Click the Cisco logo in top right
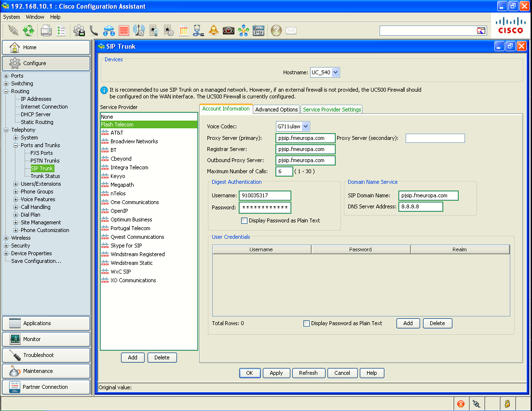The image size is (532, 411). pyautogui.click(x=511, y=26)
